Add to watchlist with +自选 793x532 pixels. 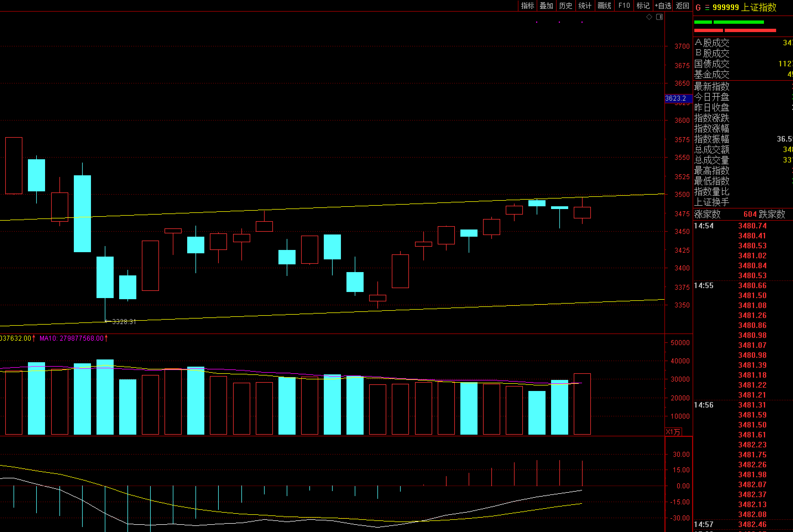[663, 6]
